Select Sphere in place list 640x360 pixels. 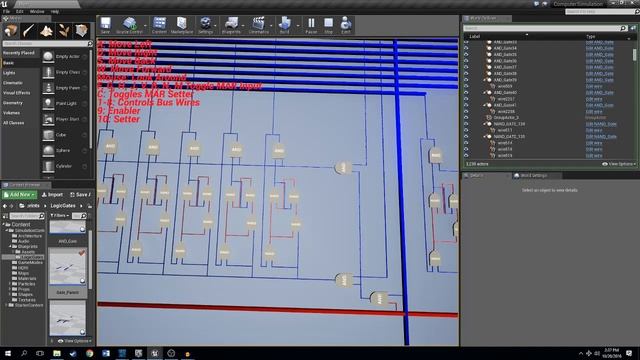[x=65, y=150]
